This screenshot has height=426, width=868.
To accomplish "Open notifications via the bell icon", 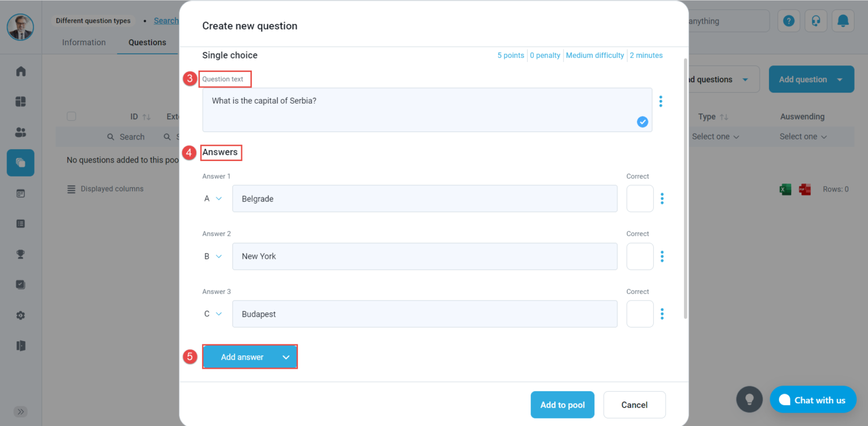I will [x=843, y=20].
